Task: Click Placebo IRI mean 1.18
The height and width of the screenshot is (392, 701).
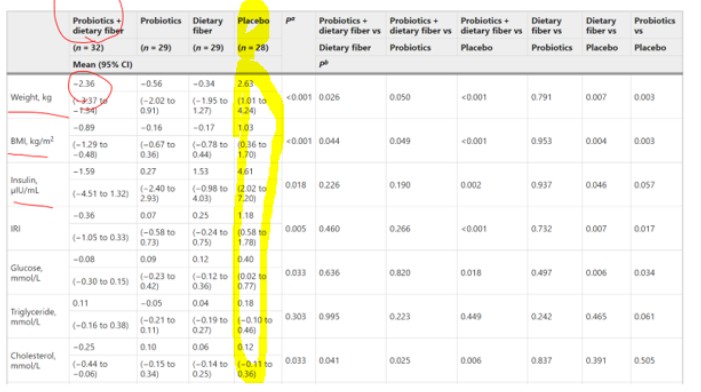Action: (x=245, y=215)
